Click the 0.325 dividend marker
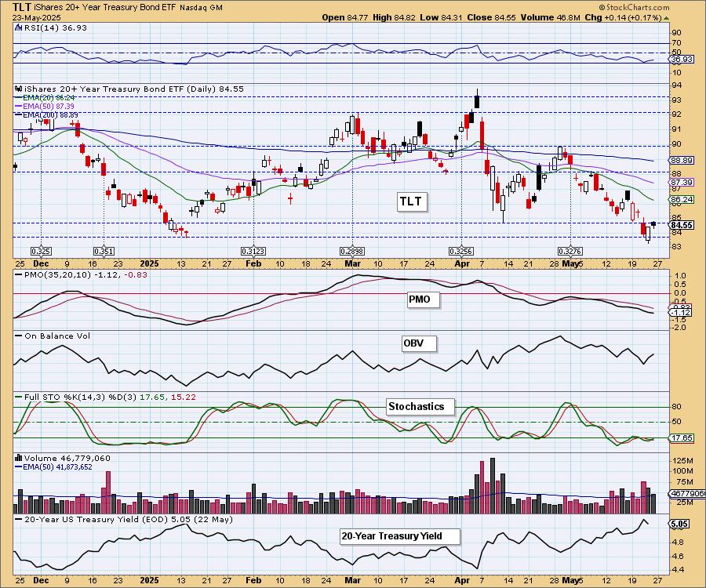706x588 pixels. point(41,251)
